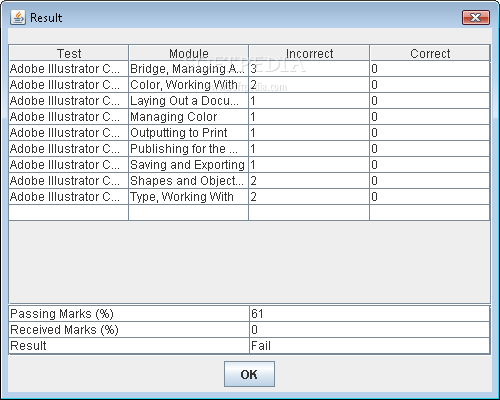Click the Incorrect value 3 in Bridge row
This screenshot has width=500, height=400.
click(309, 69)
